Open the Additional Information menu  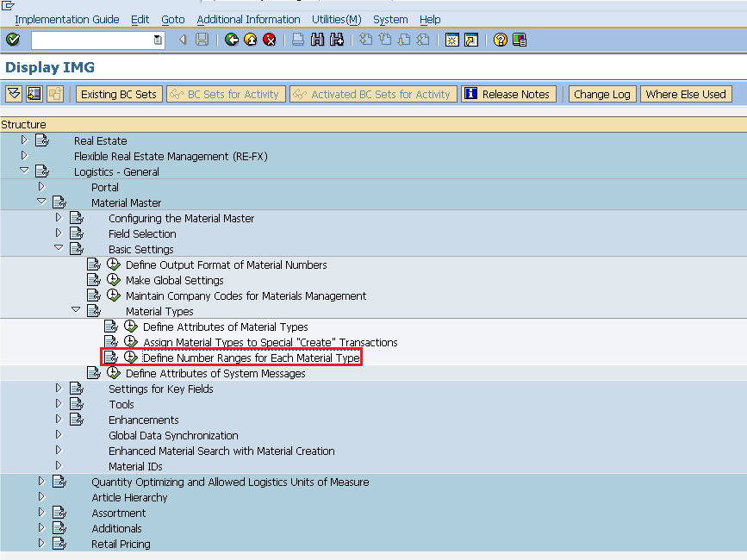pyautogui.click(x=249, y=20)
